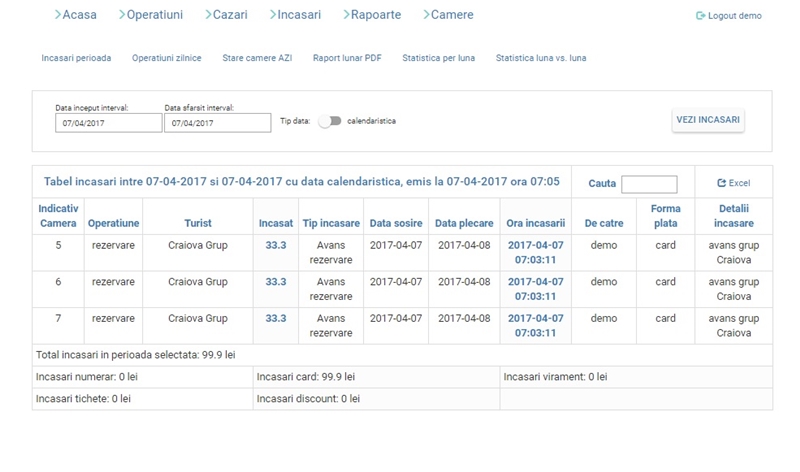The image size is (800, 472).
Task: Toggle the calendaristica date type switch
Action: (330, 121)
